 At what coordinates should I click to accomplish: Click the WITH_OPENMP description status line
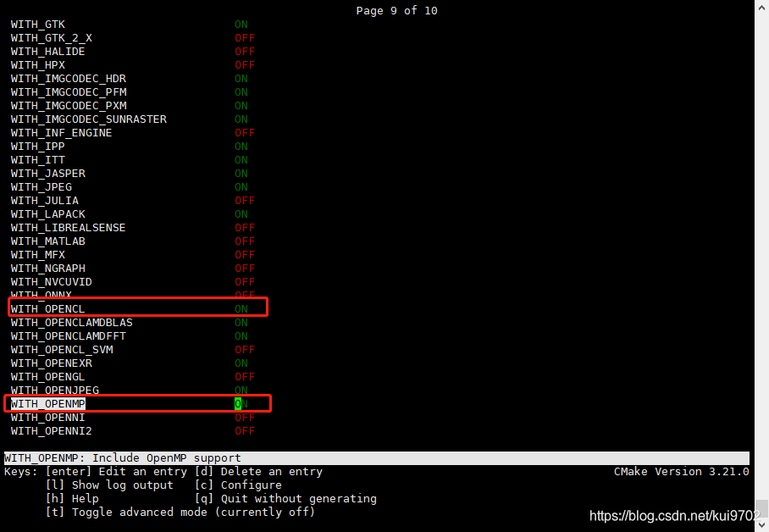point(377,458)
